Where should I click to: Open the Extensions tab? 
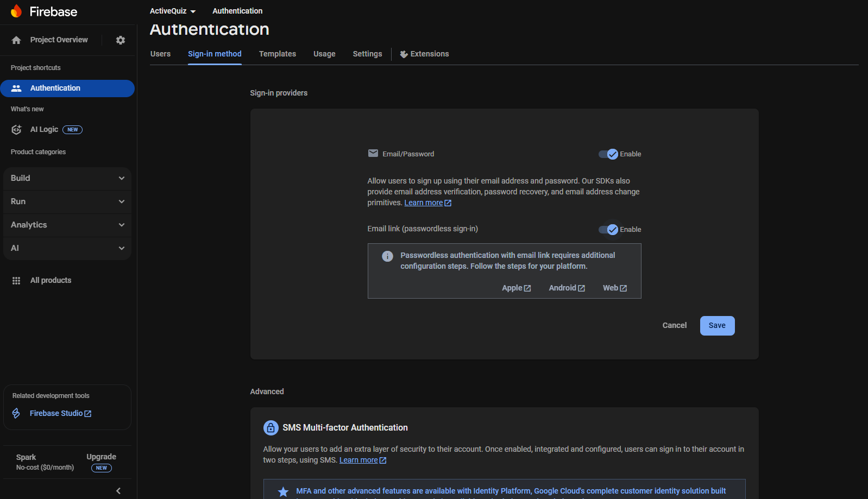(x=424, y=54)
